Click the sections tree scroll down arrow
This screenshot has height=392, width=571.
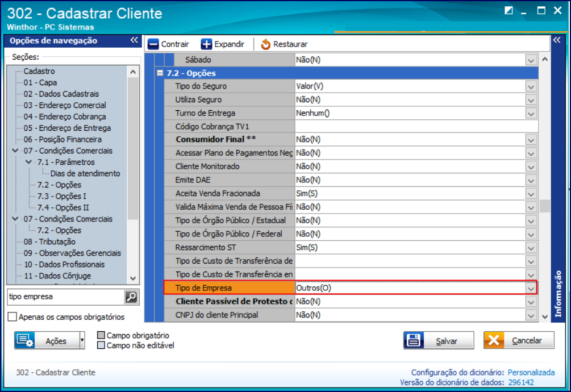(x=133, y=279)
